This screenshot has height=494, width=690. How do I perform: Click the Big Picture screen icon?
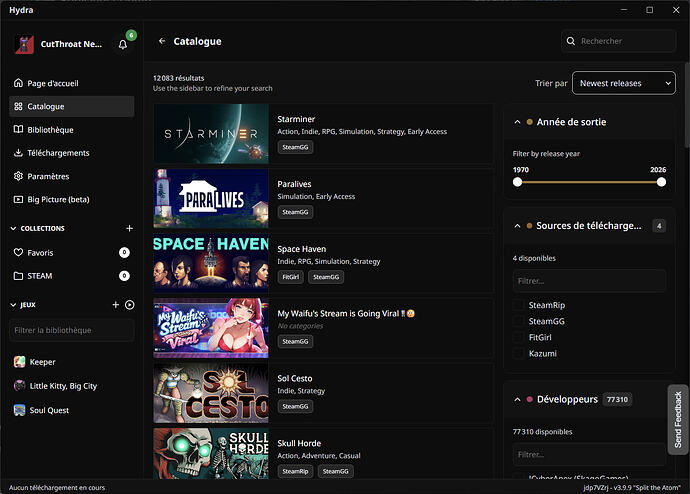(x=18, y=199)
